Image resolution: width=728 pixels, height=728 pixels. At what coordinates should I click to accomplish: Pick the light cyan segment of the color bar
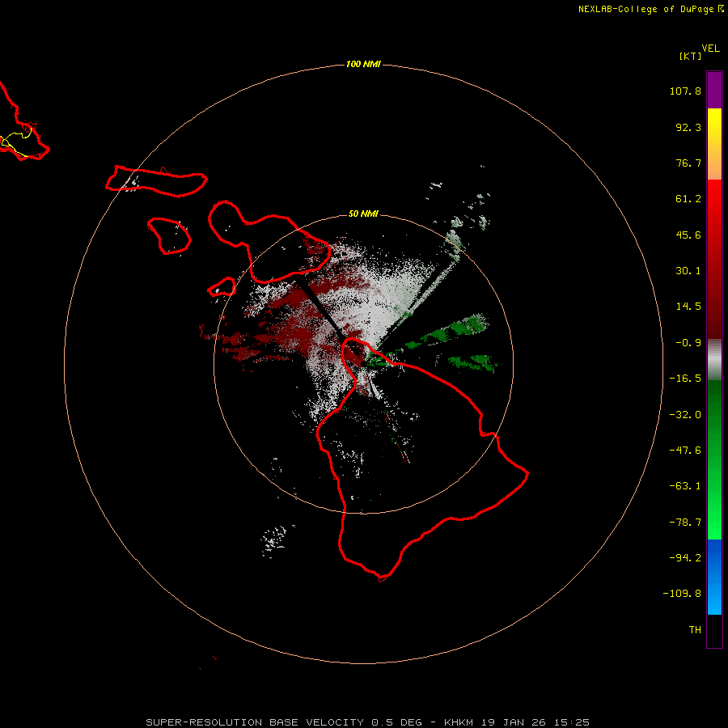point(714,601)
